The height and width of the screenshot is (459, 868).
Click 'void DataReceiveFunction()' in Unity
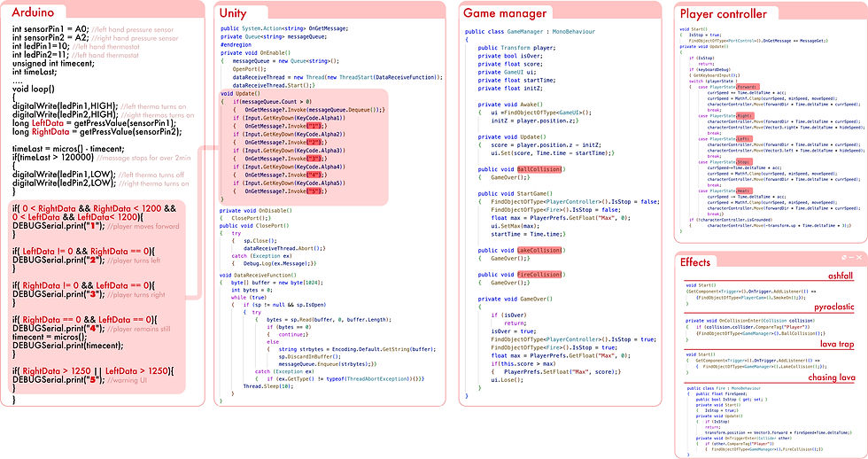point(258,276)
